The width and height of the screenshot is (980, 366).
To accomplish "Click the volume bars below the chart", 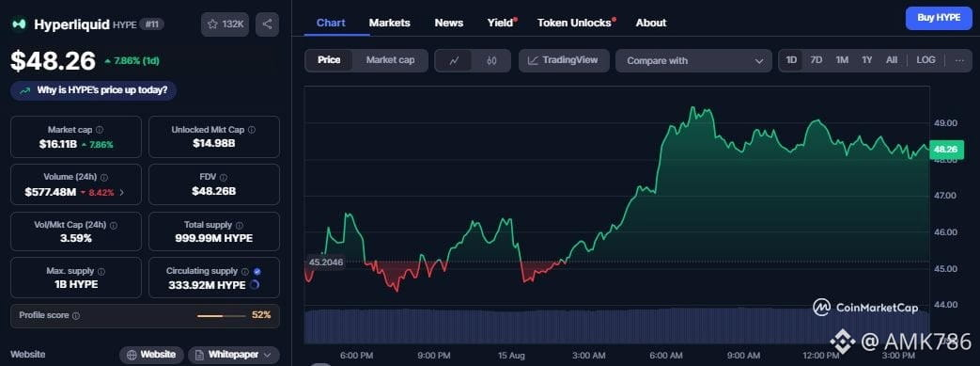I will click(x=617, y=326).
